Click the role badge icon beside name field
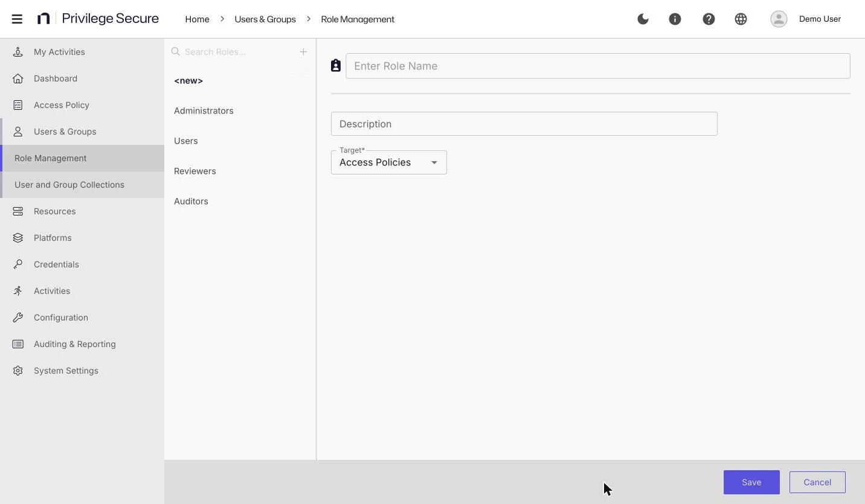 coord(336,66)
